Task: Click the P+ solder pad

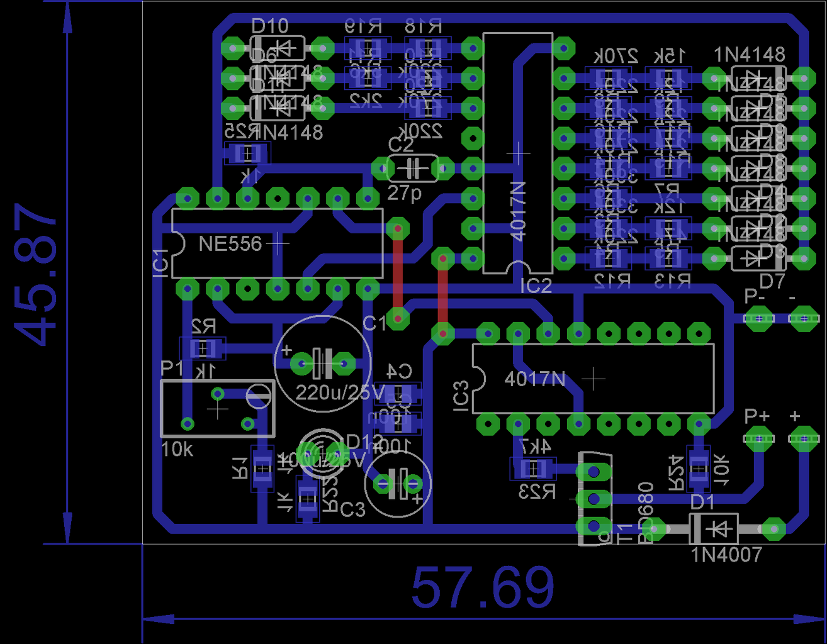Action: pyautogui.click(x=758, y=438)
